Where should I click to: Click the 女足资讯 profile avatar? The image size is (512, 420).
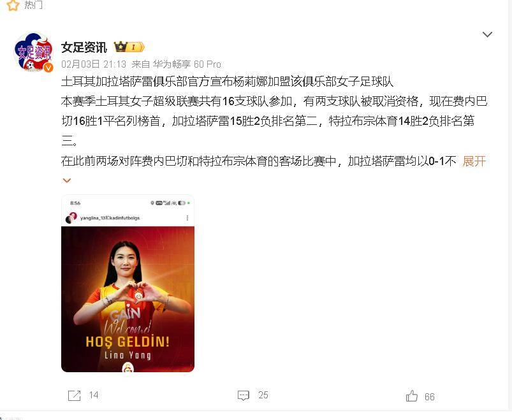coord(33,52)
